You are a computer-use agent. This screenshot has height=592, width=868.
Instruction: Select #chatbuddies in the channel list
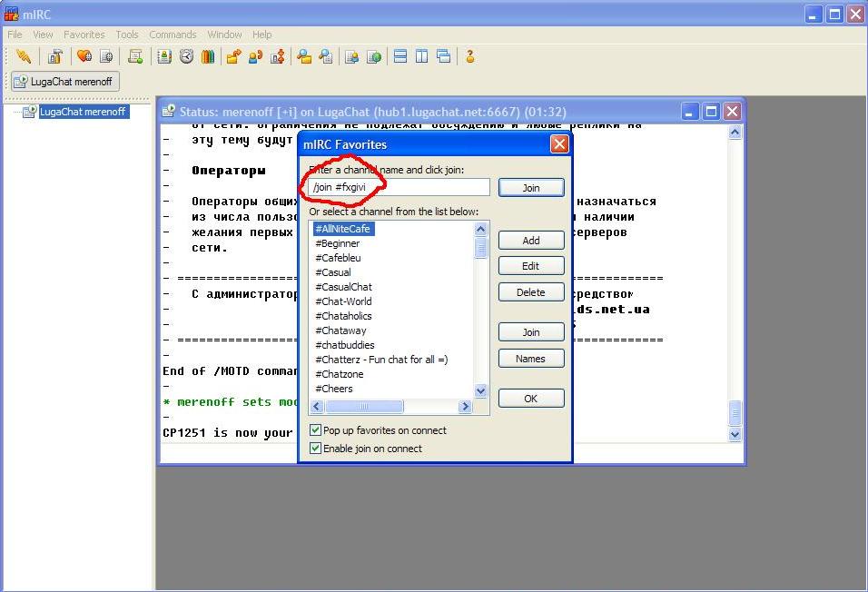pos(344,345)
